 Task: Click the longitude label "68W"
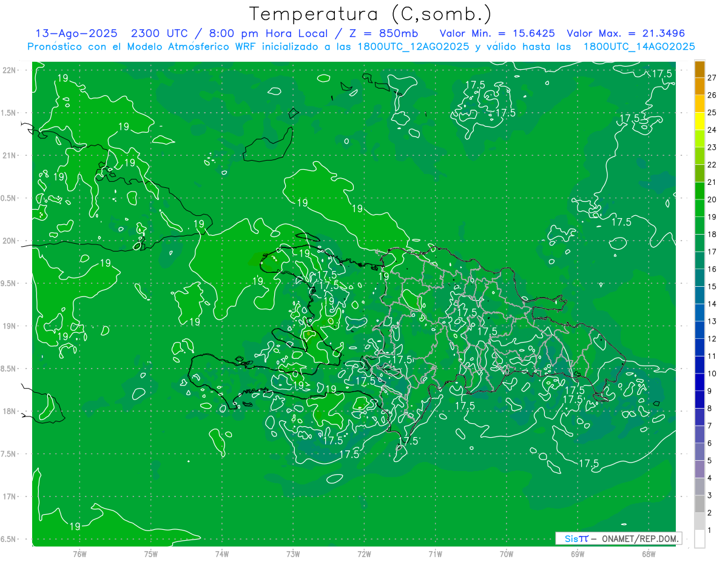pos(649,554)
